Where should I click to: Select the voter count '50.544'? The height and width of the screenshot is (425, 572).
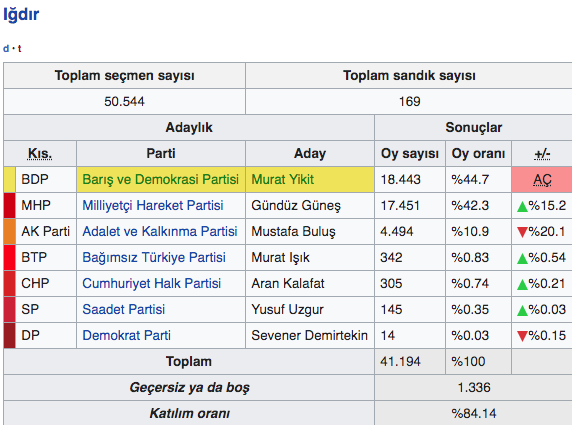click(124, 101)
